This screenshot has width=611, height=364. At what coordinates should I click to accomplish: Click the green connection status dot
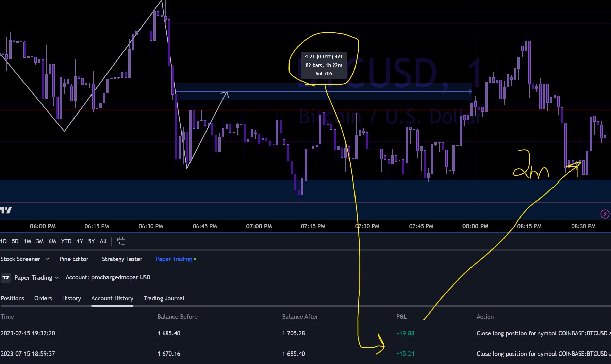click(195, 259)
